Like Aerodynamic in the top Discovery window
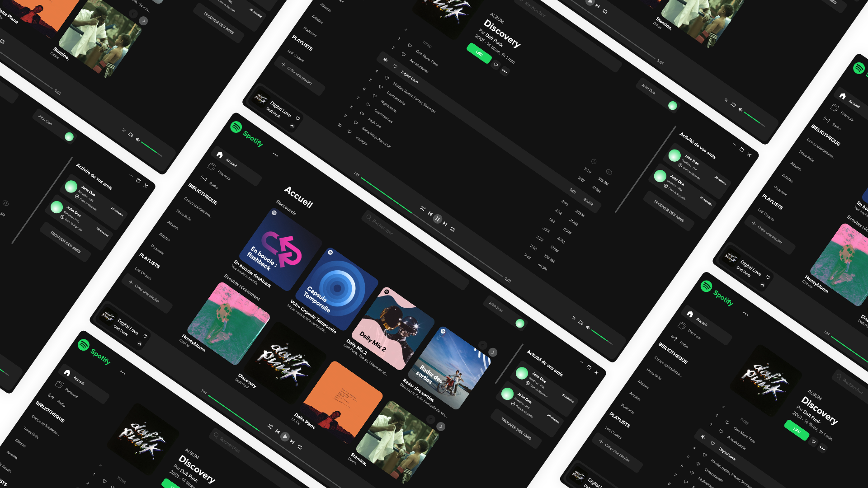This screenshot has height=488, width=868. [404, 54]
